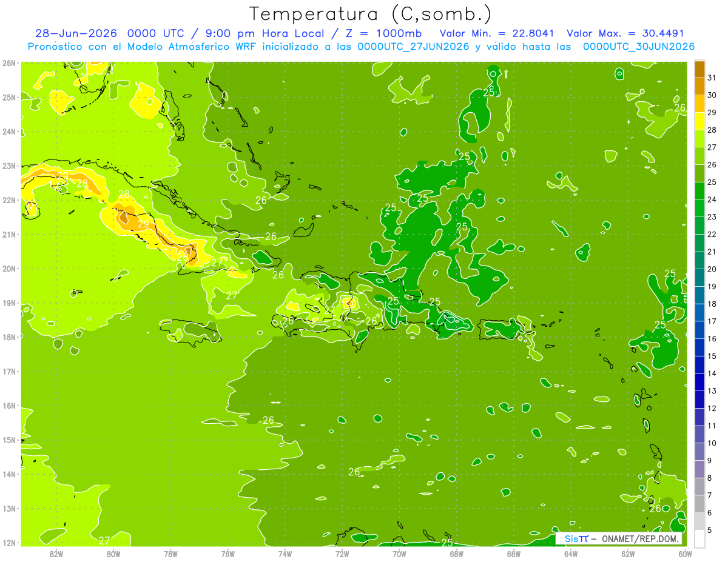Screen dimensions: 728x562
Task: Pick the legend color band between 25 and 26
Action: (699, 173)
